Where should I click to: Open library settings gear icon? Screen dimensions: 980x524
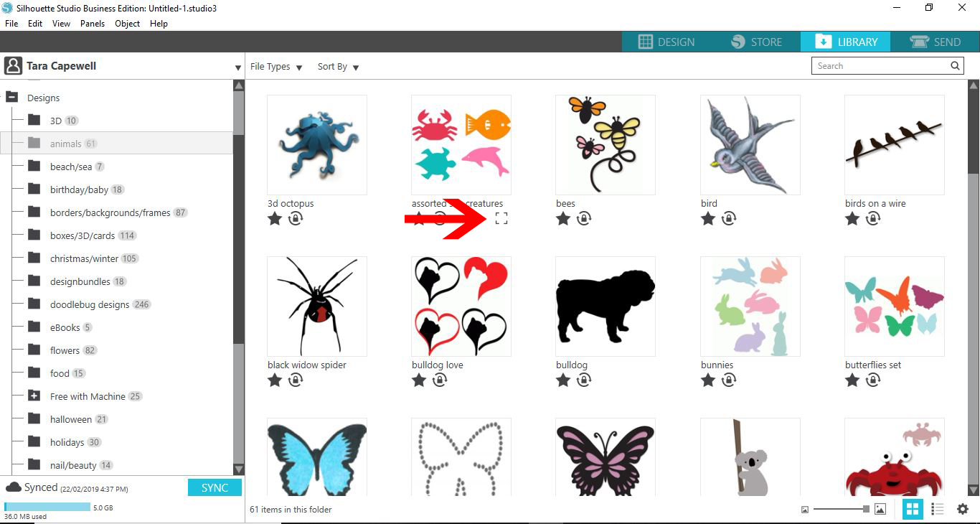click(963, 509)
